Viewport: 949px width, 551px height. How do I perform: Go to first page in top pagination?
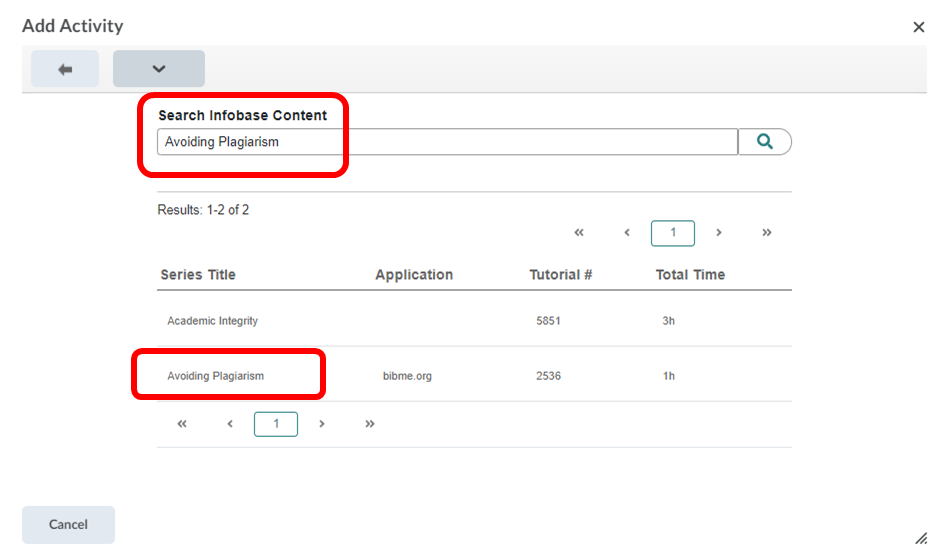(579, 233)
